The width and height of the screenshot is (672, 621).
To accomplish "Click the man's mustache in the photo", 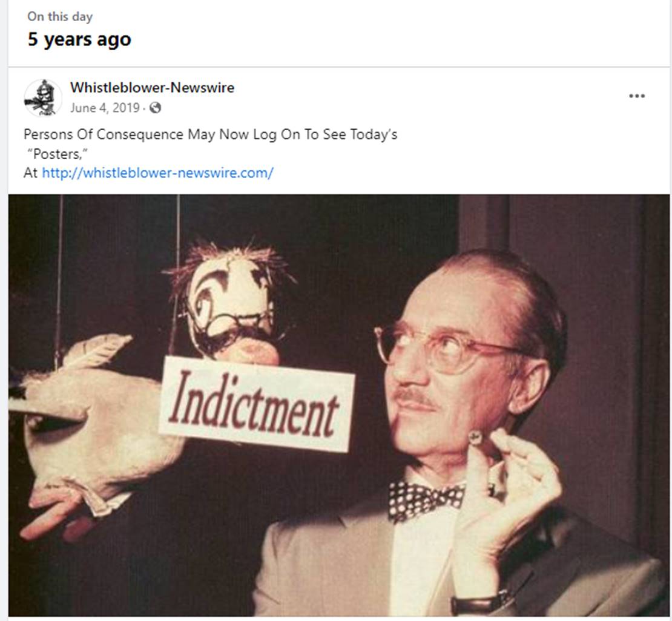I will 417,398.
